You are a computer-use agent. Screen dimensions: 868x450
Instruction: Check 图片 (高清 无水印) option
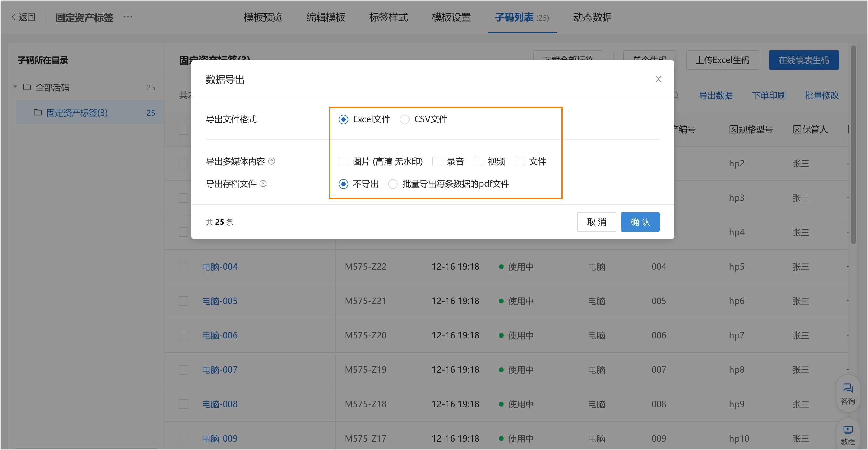[x=343, y=161]
